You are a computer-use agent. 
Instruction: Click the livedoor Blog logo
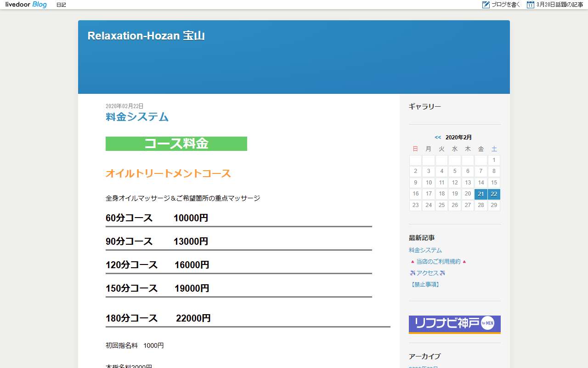pos(26,5)
